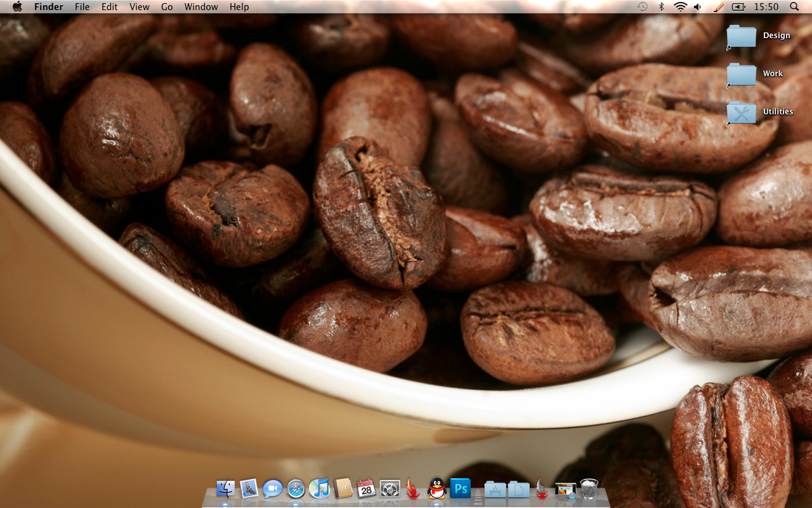The height and width of the screenshot is (508, 812).
Task: Open the Window menu
Action: coord(201,7)
